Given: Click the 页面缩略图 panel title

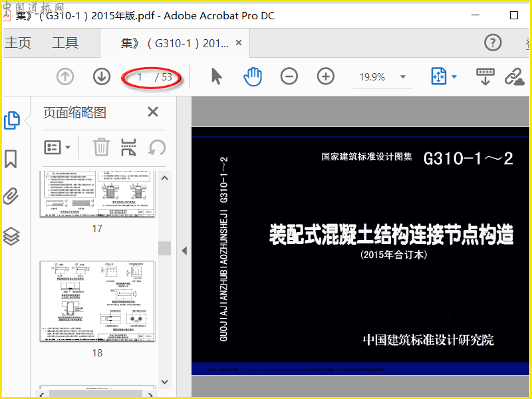Looking at the screenshot, I should [74, 112].
